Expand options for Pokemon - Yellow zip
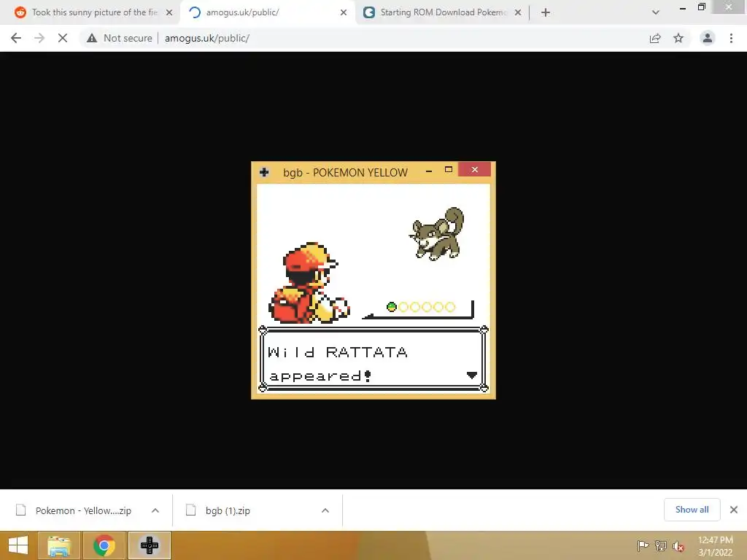 point(155,510)
